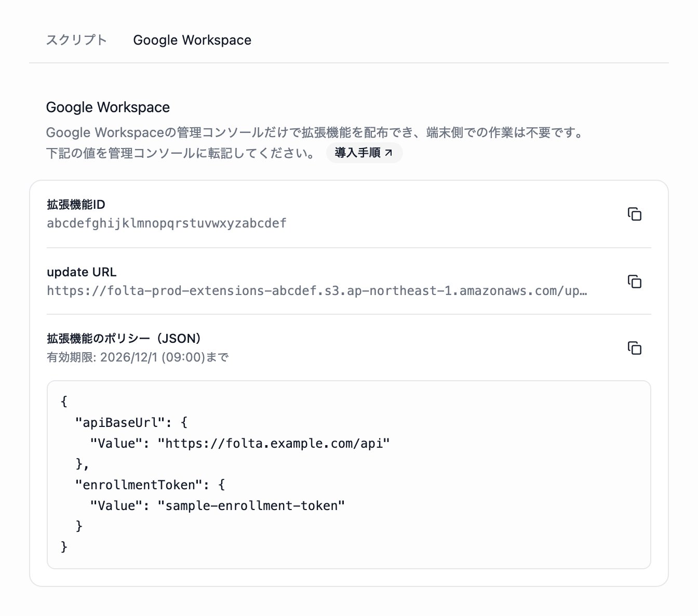Image resolution: width=698 pixels, height=616 pixels.
Task: Click the 有効期限: 2026/12/1 (09:00)まで text
Action: pos(138,357)
